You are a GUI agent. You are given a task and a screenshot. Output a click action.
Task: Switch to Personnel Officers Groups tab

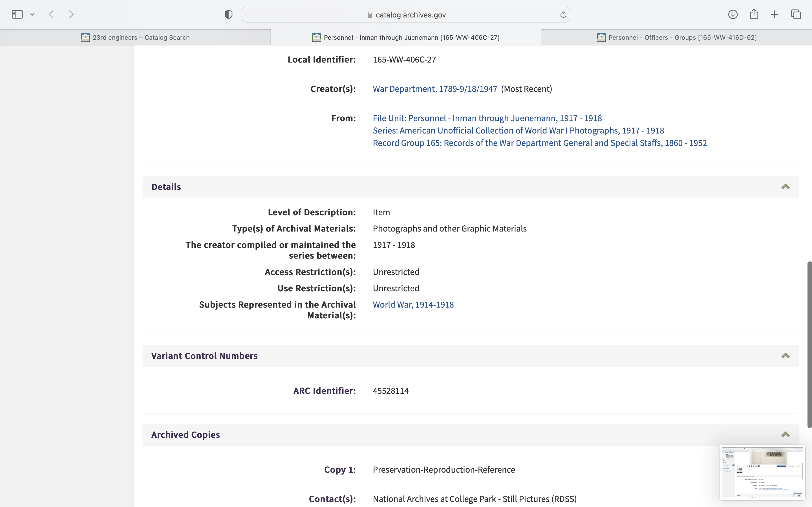pyautogui.click(x=676, y=37)
